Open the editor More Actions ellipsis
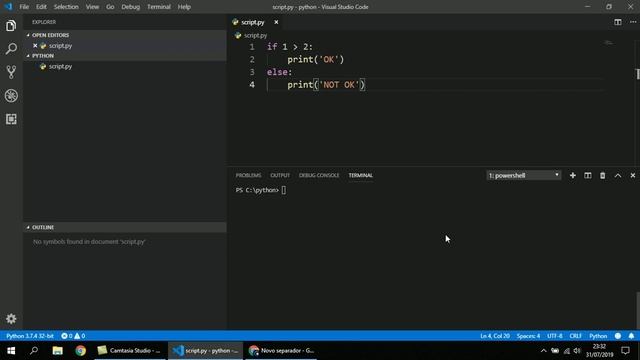 pos(633,22)
